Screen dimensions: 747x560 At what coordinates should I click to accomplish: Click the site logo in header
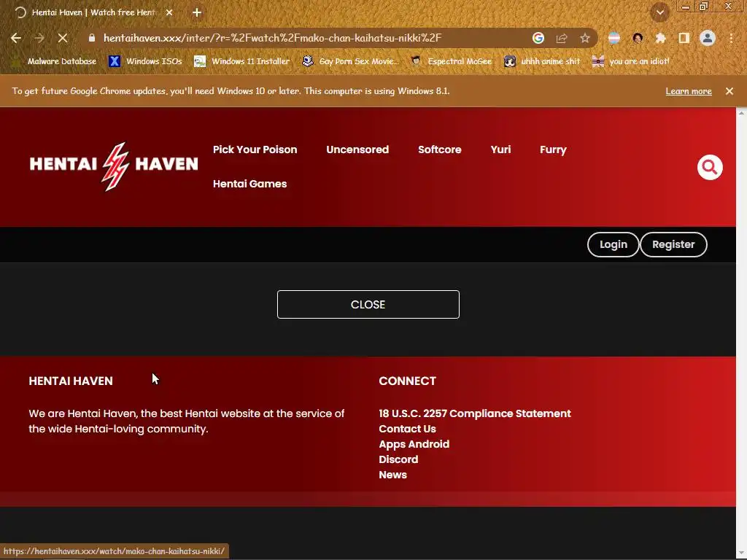pos(113,166)
